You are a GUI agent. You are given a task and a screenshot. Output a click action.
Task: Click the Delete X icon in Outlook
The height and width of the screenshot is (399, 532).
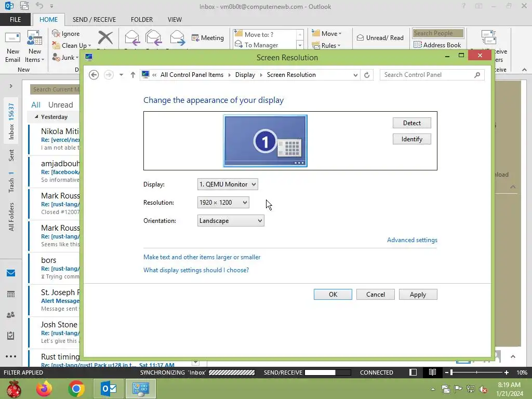coord(105,37)
